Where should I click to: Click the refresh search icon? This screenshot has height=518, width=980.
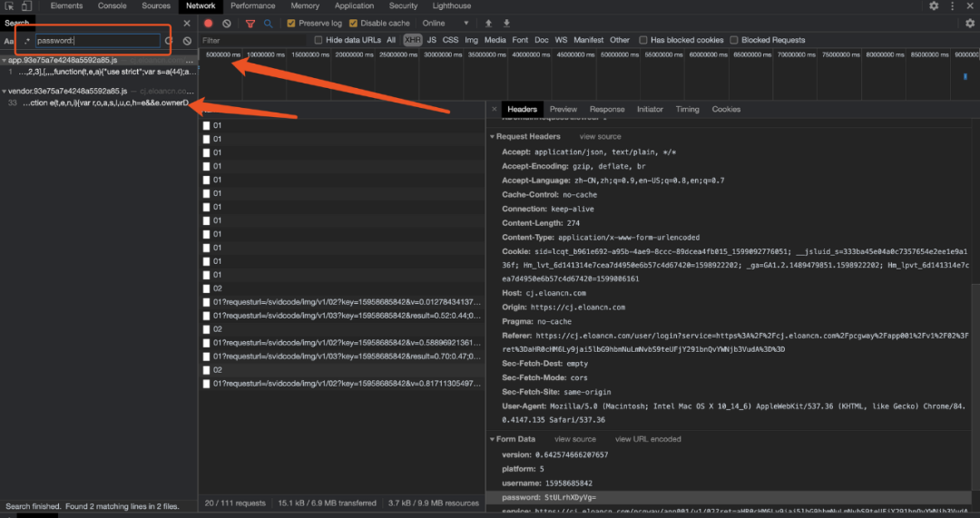169,41
